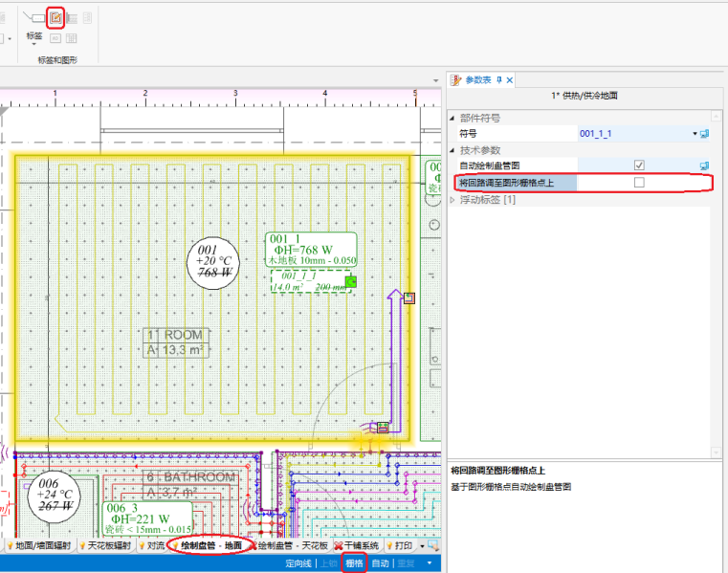Screen dimensions: 728x573
Task: Expand the 浮动标签 [1] section
Action: pos(452,200)
